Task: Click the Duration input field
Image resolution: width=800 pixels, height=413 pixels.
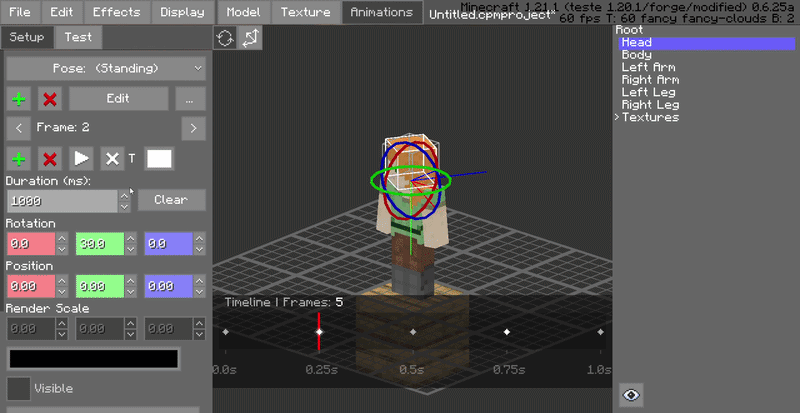Action: coord(62,201)
